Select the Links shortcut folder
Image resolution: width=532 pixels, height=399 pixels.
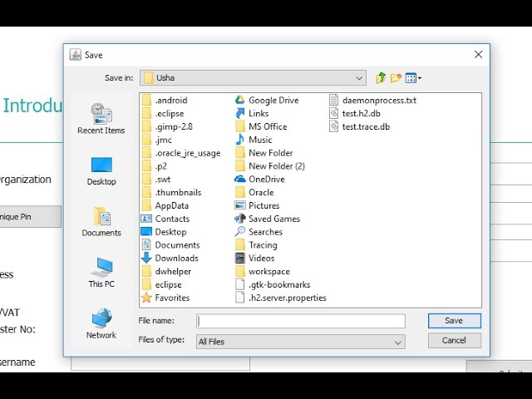pyautogui.click(x=252, y=113)
